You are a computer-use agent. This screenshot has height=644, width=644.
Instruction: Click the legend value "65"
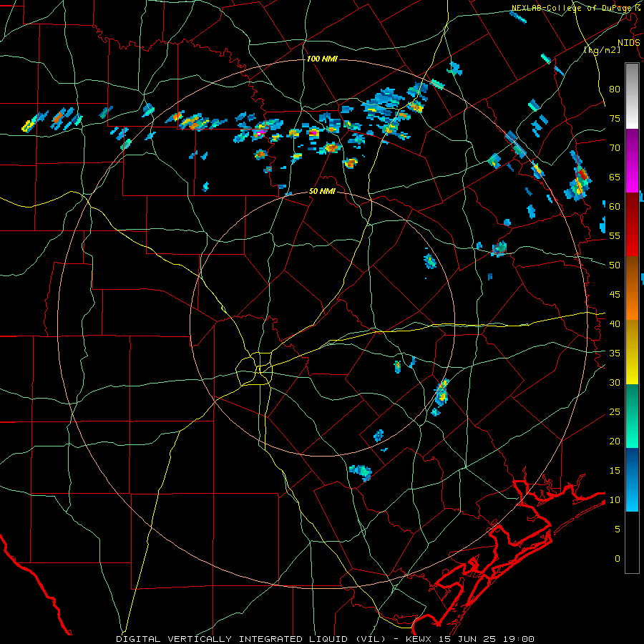[615, 177]
